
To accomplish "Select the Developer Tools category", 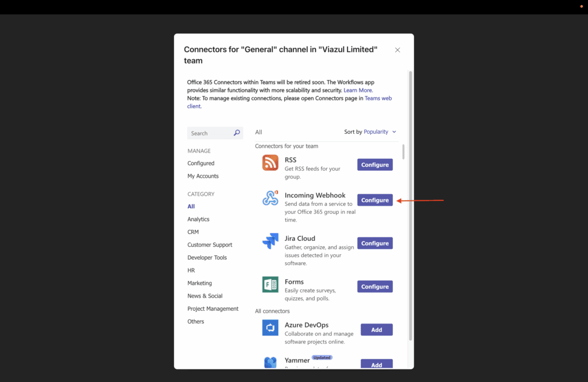I will pyautogui.click(x=207, y=258).
